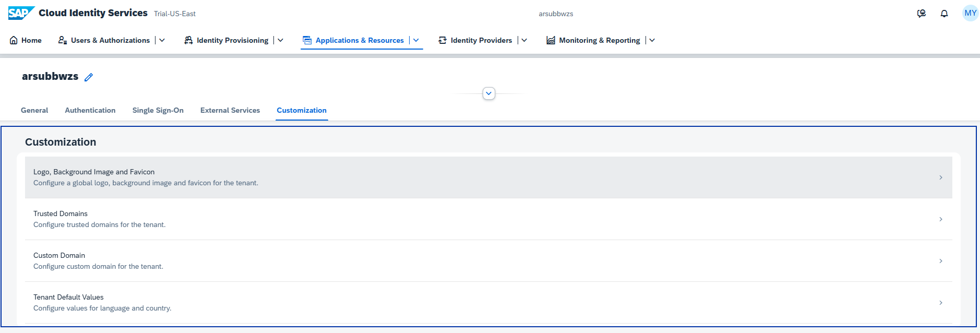Click the Applications & Resources icon
Viewport: 980px width, 333px height.
pos(307,40)
